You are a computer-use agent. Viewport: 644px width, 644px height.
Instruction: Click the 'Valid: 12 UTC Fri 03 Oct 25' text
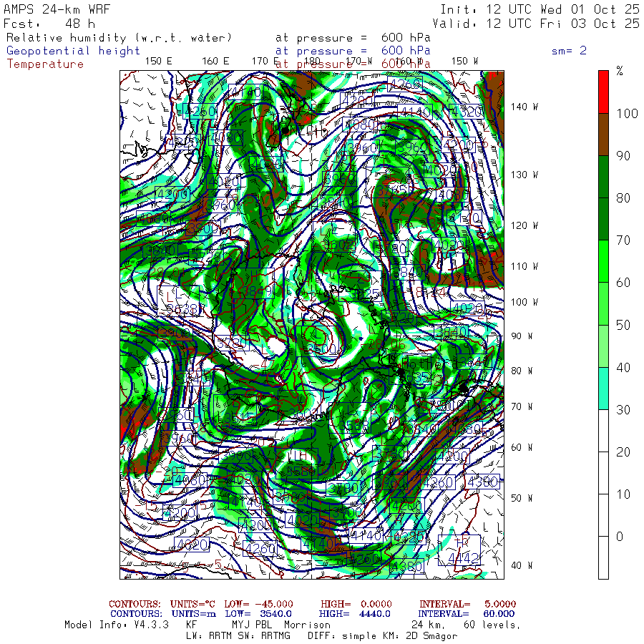point(536,24)
